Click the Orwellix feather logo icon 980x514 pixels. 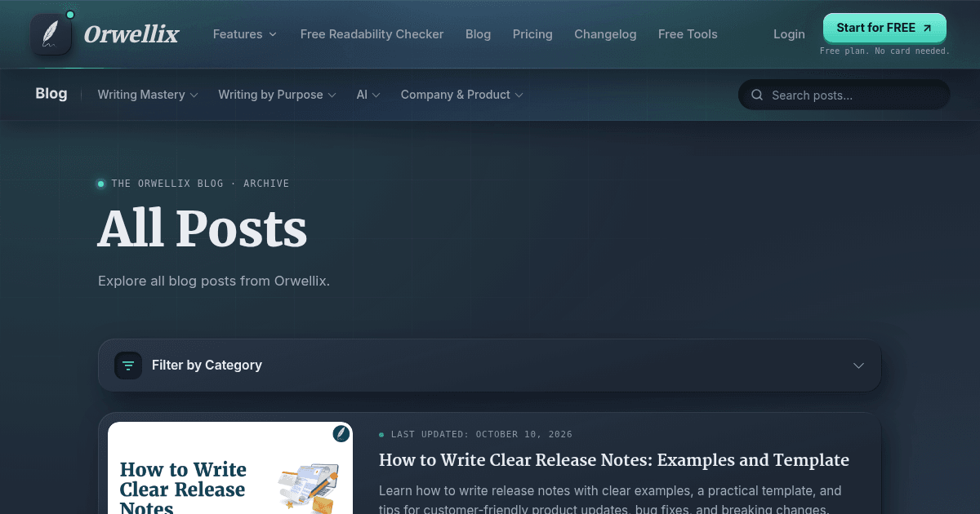pyautogui.click(x=51, y=34)
